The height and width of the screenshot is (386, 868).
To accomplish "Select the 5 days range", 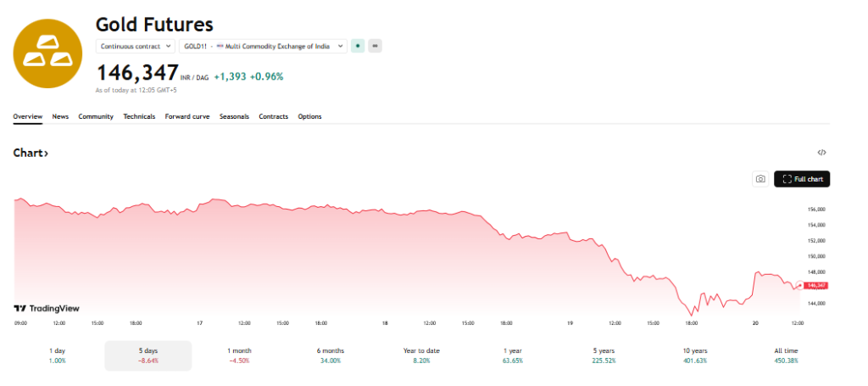I will (x=148, y=355).
